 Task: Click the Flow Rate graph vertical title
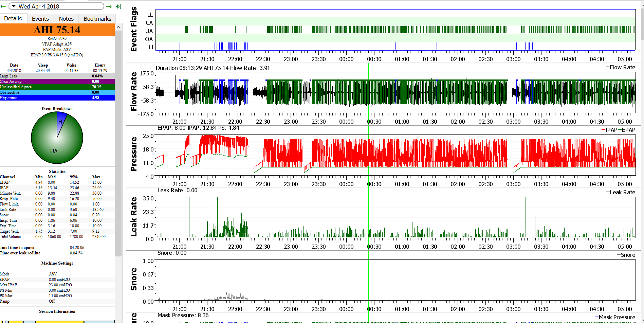134,92
